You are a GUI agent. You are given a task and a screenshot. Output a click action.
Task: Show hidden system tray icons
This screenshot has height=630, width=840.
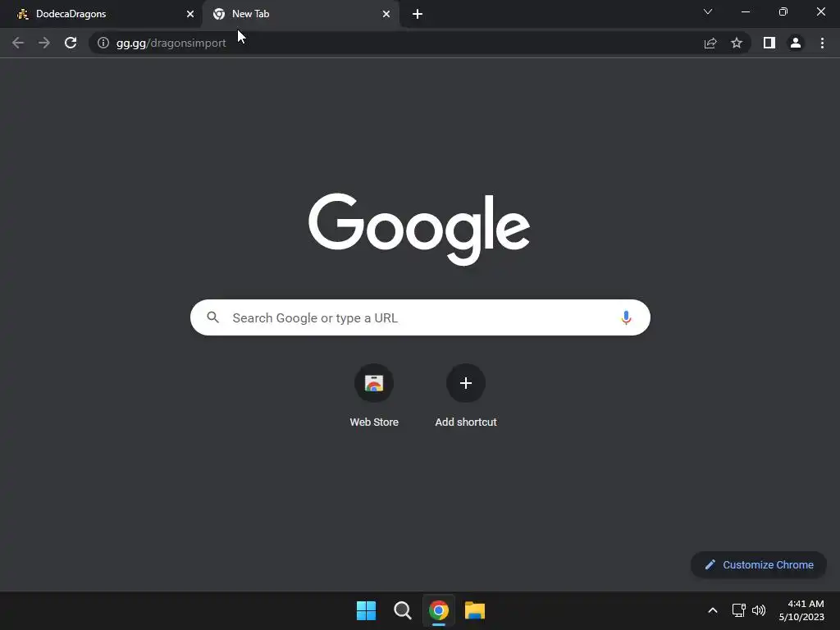pyautogui.click(x=713, y=610)
